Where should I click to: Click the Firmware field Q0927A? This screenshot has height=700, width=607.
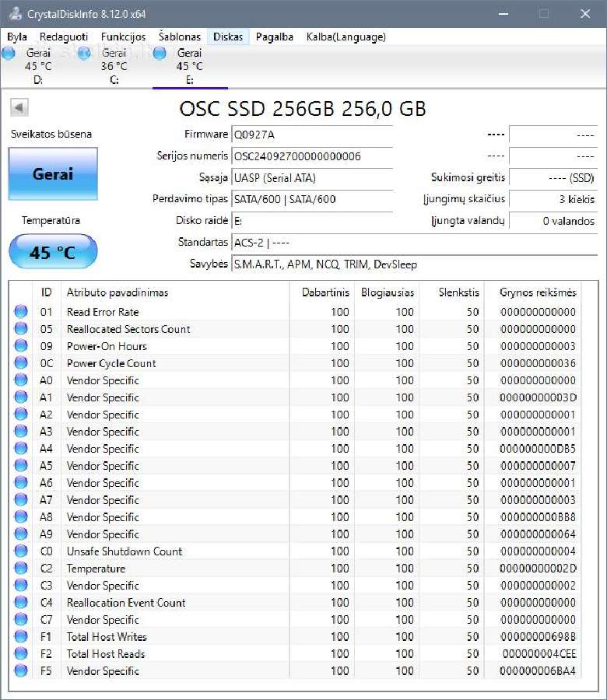pos(312,135)
